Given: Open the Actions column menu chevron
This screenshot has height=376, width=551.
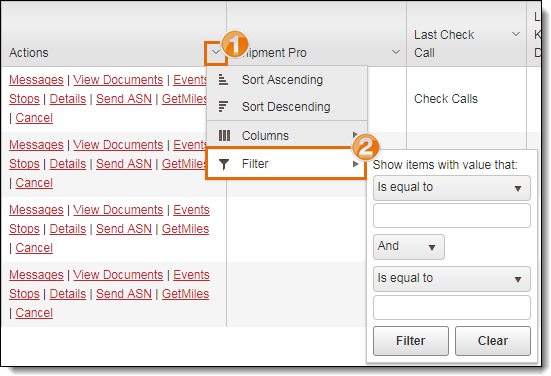Looking at the screenshot, I should (216, 53).
